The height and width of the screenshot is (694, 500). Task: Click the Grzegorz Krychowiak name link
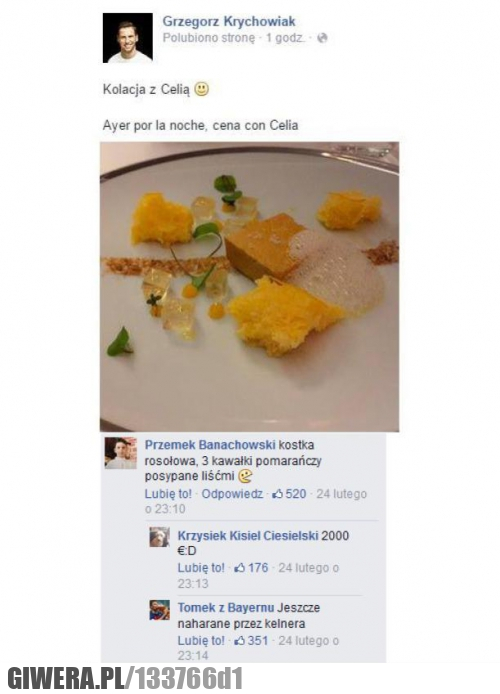coord(229,21)
